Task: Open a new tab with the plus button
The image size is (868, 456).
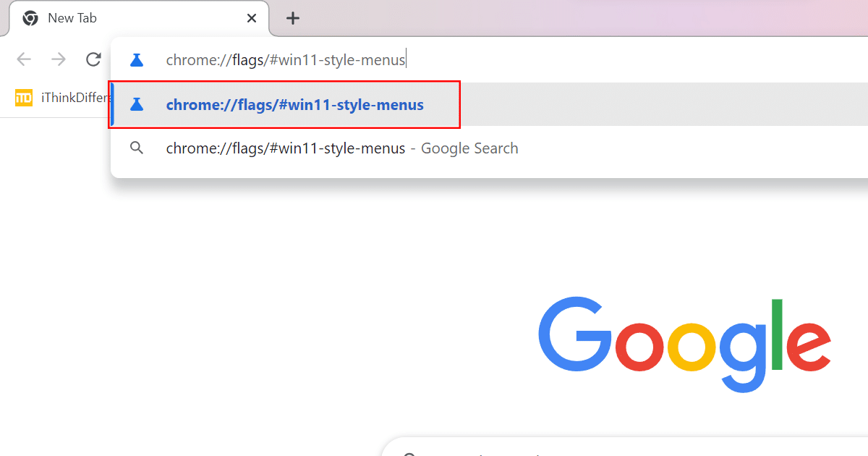Action: click(292, 18)
